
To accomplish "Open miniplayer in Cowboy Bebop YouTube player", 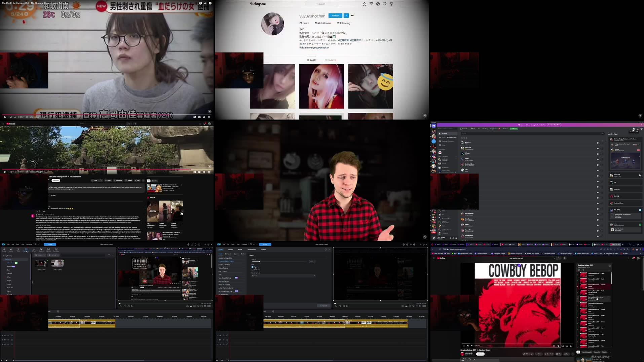I will (x=563, y=345).
